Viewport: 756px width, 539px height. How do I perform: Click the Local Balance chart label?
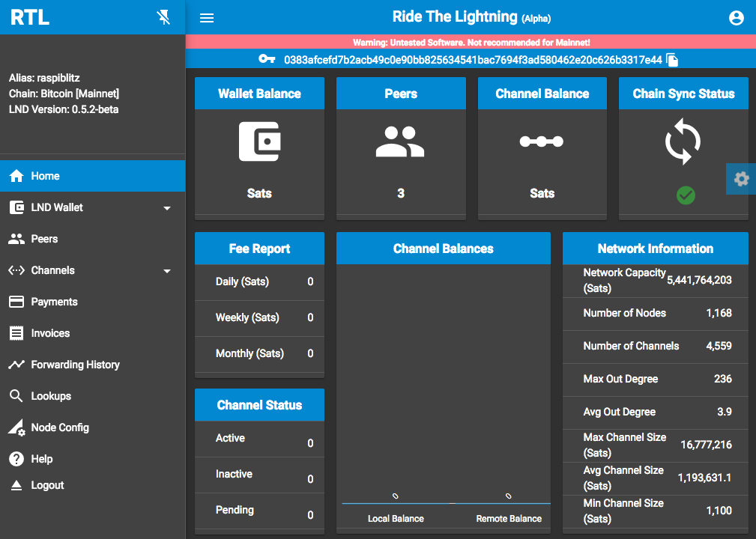point(396,519)
